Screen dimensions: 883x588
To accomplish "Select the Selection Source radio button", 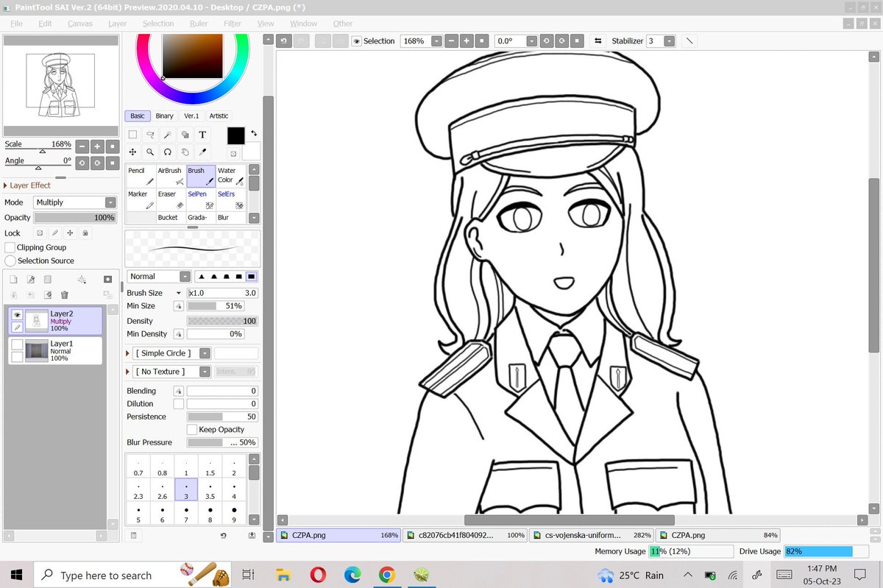I will (10, 261).
